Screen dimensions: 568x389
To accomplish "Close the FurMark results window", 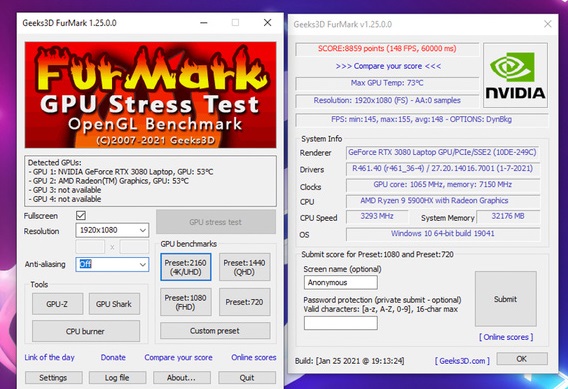I will pyautogui.click(x=548, y=24).
